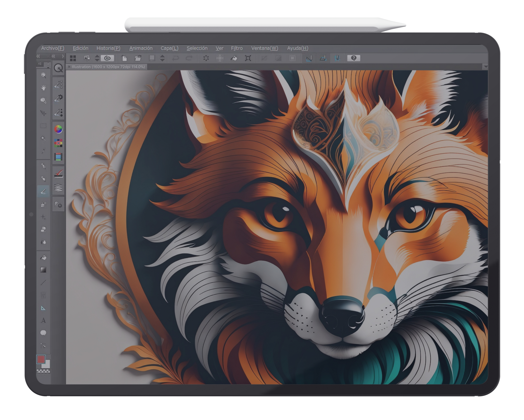Pick the Eyedropper tool

[43, 151]
